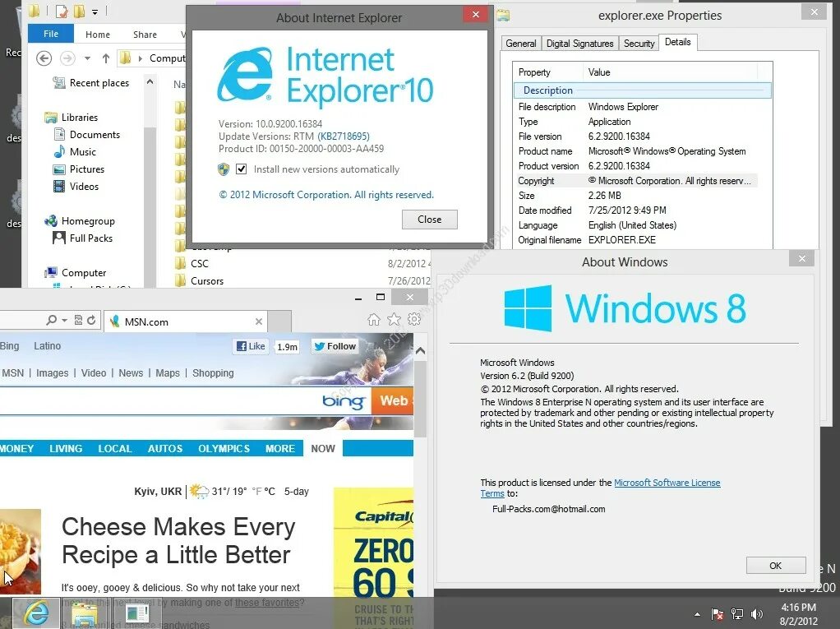Open Internet Explorer from the taskbar
The height and width of the screenshot is (629, 840).
click(36, 613)
